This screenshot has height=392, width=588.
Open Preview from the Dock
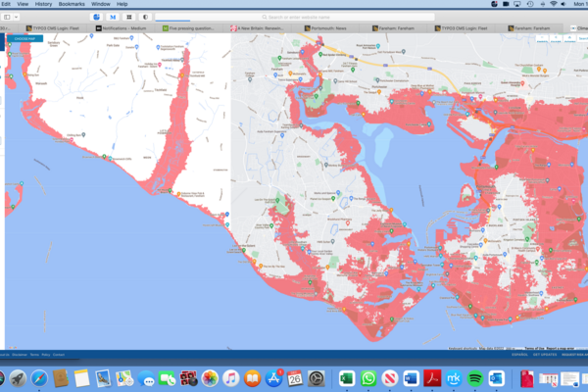(x=103, y=378)
